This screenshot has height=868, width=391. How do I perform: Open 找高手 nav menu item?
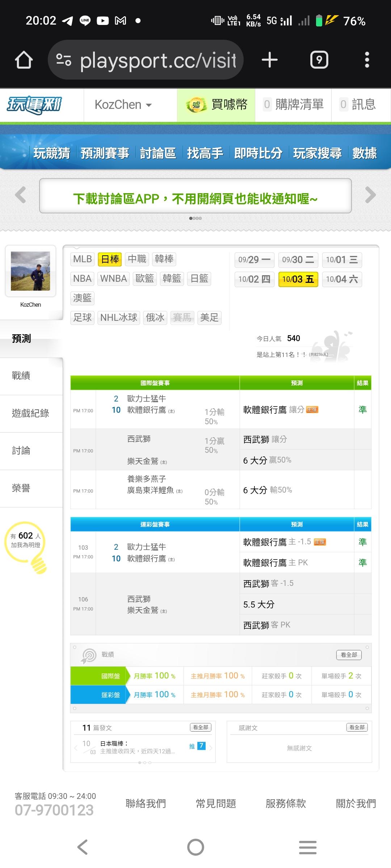[205, 153]
